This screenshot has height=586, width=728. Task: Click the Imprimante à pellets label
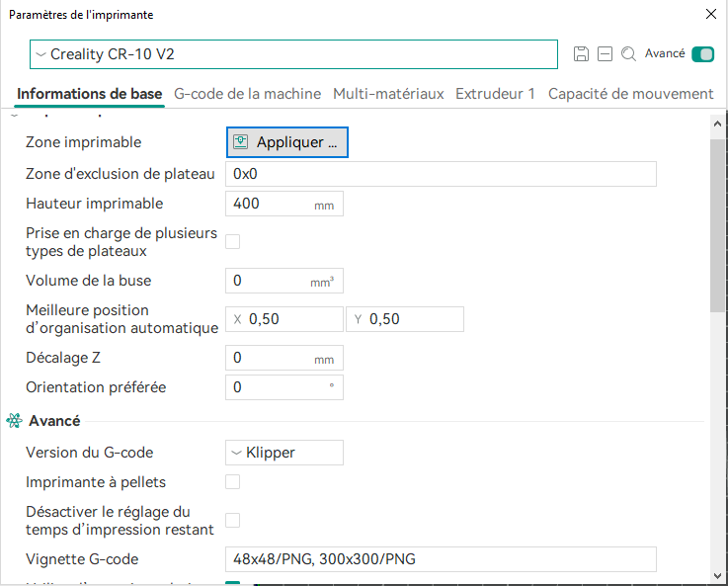pyautogui.click(x=96, y=482)
